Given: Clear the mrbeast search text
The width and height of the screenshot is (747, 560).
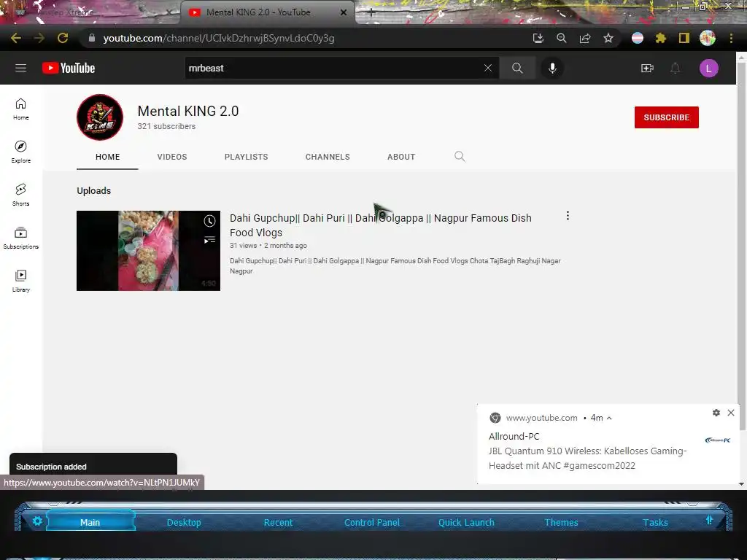Looking at the screenshot, I should coord(488,68).
